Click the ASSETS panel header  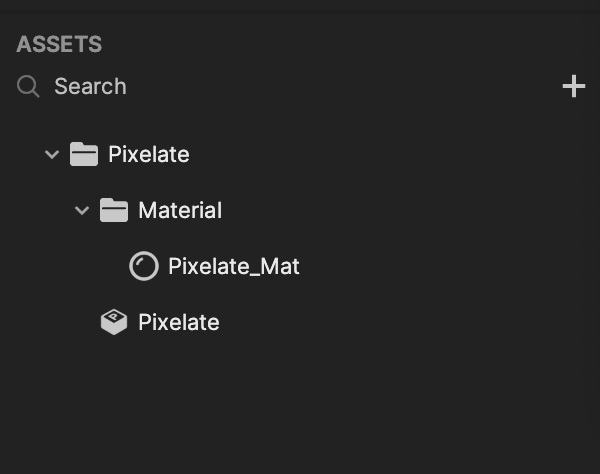[59, 44]
